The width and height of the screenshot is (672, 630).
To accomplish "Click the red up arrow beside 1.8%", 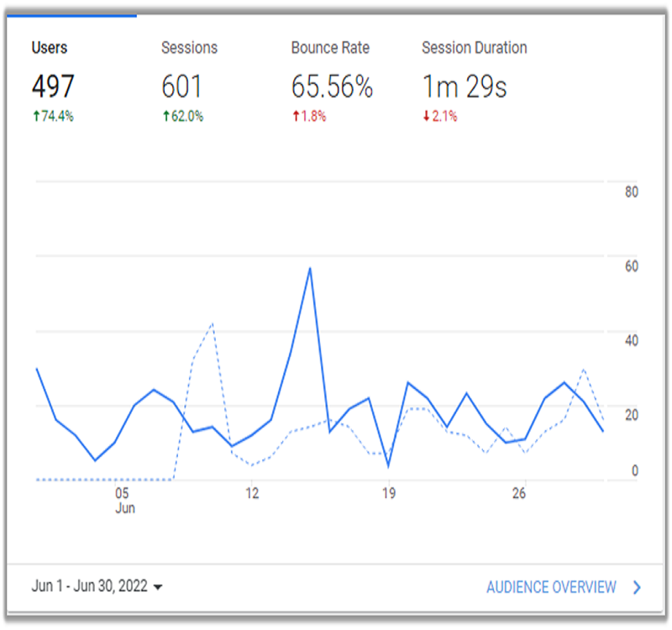I will (296, 117).
